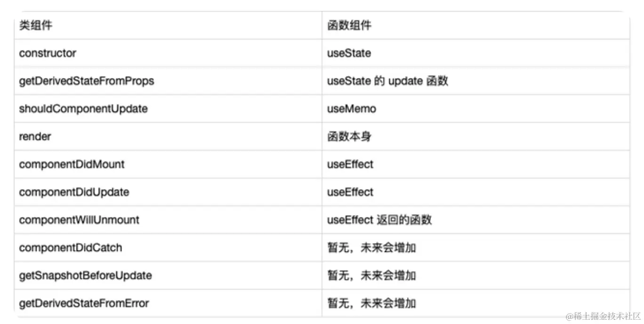Screen dimensions: 644x324
Task: Select the useEffect 返回的函数 cell
Action: (379, 220)
